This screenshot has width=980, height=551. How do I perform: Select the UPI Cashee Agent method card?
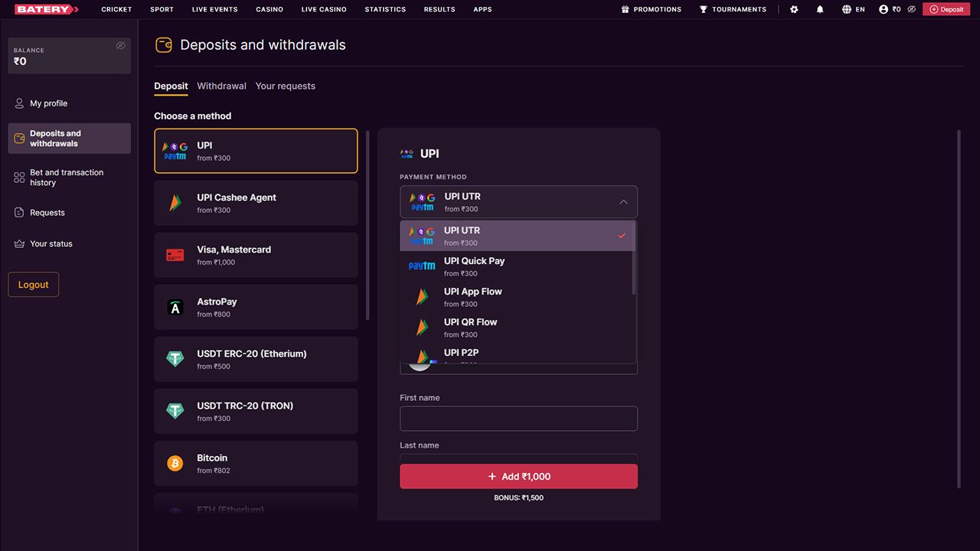256,203
